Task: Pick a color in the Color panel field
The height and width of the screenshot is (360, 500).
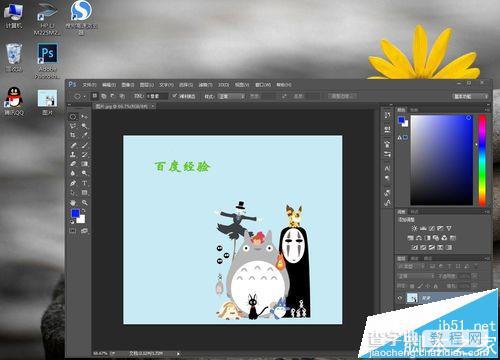Action: click(x=441, y=160)
